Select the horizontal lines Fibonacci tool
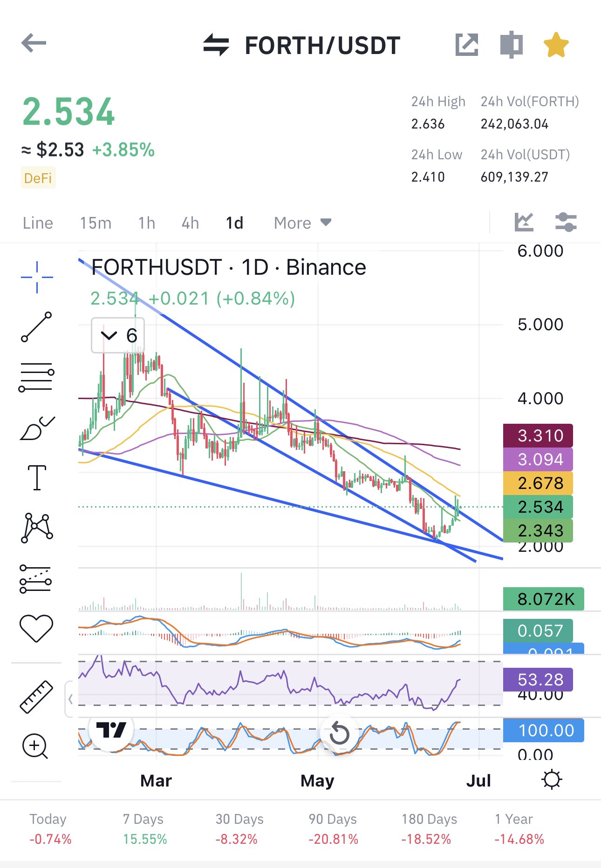The height and width of the screenshot is (868, 601). pyautogui.click(x=36, y=377)
